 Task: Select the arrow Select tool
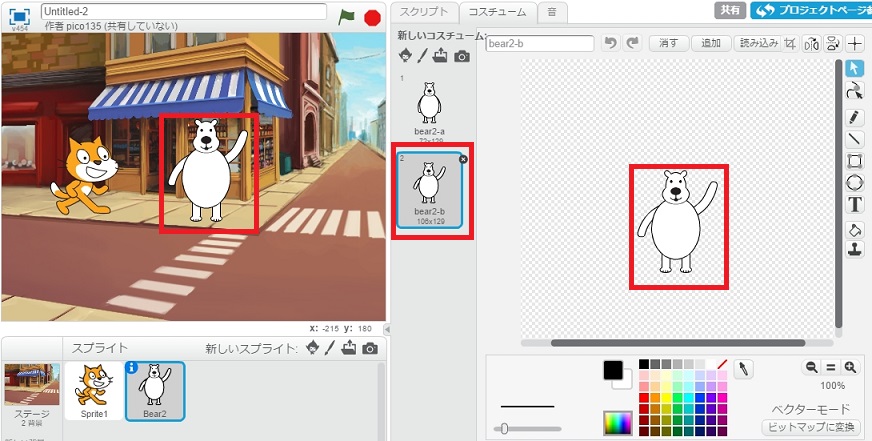[x=855, y=68]
